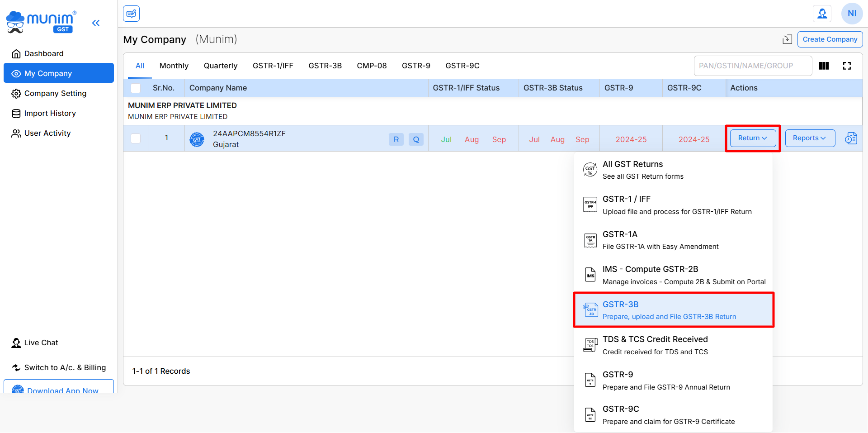Viewport: 868px width, 433px height.
Task: Switch to the GSTR-9C tab
Action: (x=462, y=66)
